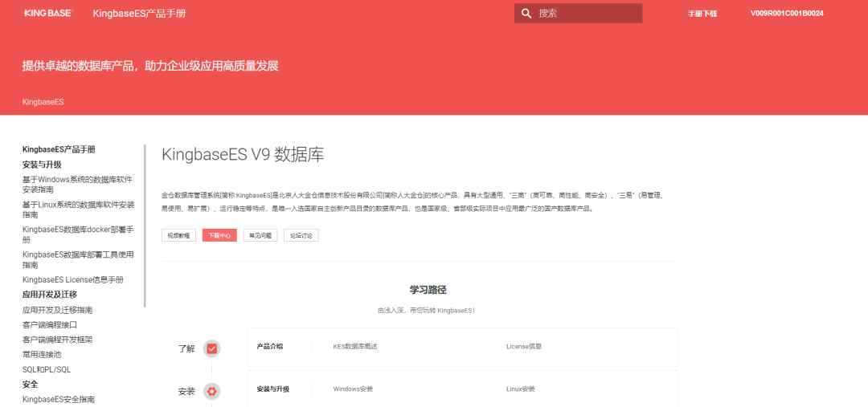Click the 了解 step label

pyautogui.click(x=186, y=349)
